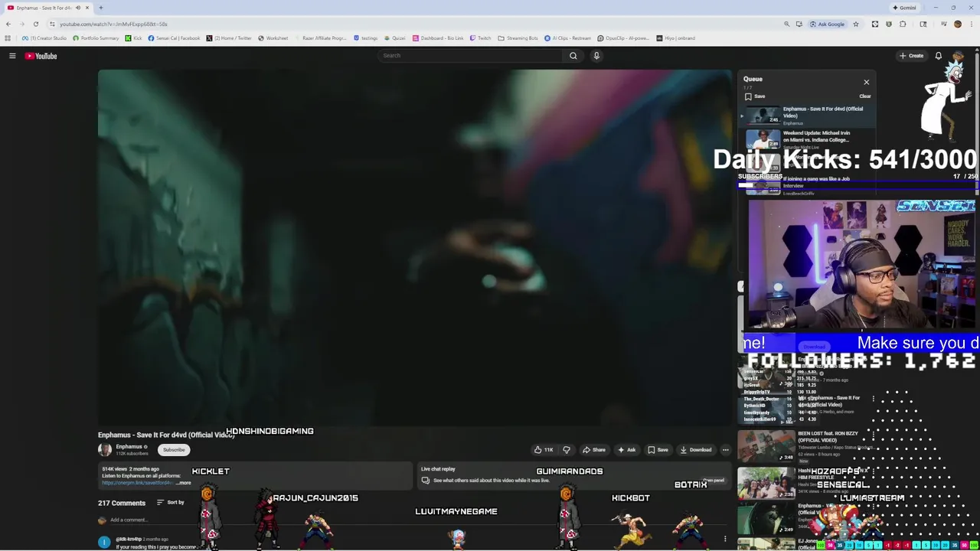980x551 pixels.
Task: Play the queued Weekend Update Michael Irvin video
Action: click(808, 139)
